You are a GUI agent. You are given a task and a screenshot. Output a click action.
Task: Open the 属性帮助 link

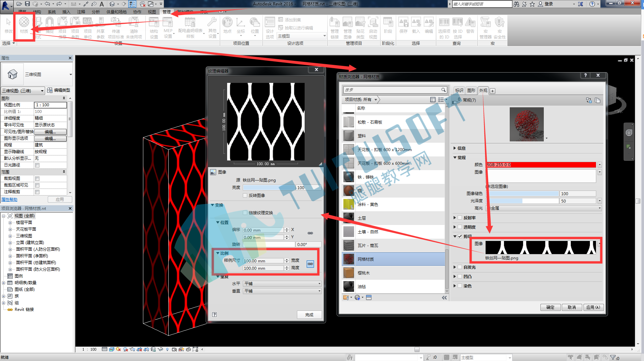point(9,200)
